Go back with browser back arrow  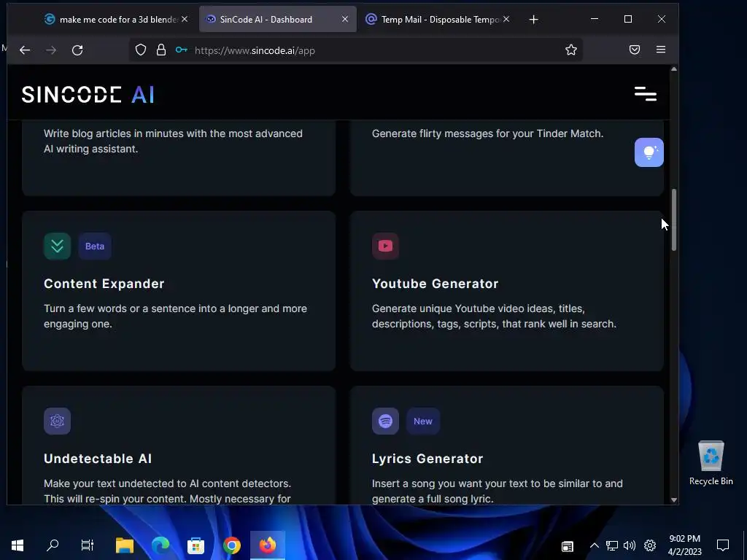point(25,50)
